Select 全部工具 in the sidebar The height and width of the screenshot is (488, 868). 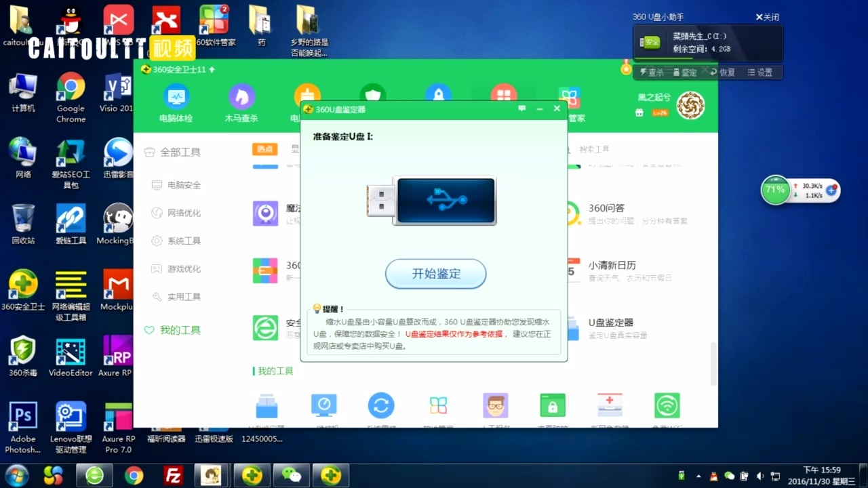click(172, 152)
